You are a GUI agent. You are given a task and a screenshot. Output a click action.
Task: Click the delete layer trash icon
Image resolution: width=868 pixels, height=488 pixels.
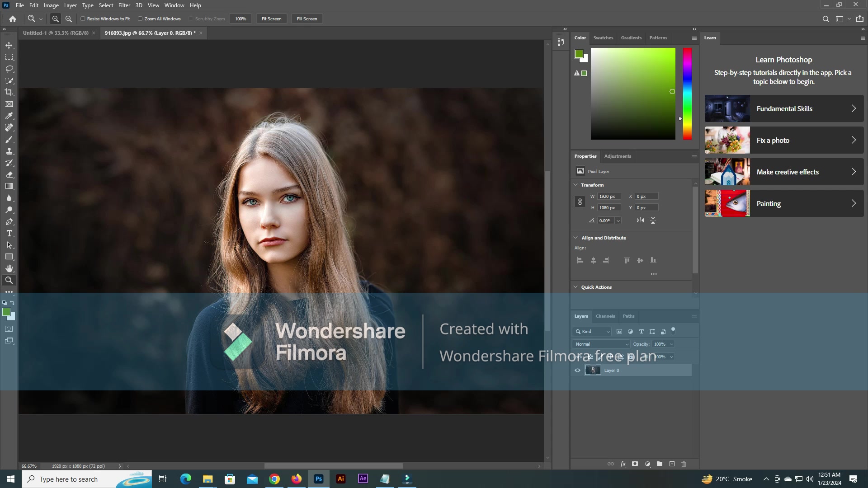684,464
